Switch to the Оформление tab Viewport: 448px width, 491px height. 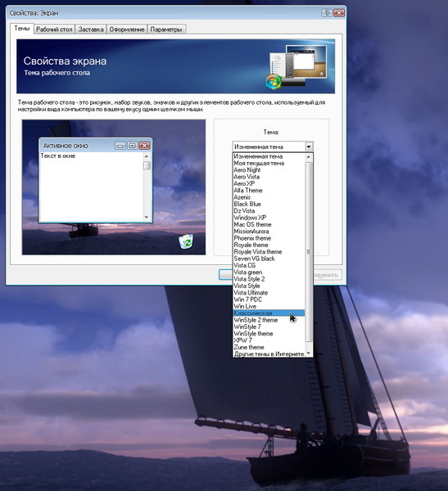127,29
